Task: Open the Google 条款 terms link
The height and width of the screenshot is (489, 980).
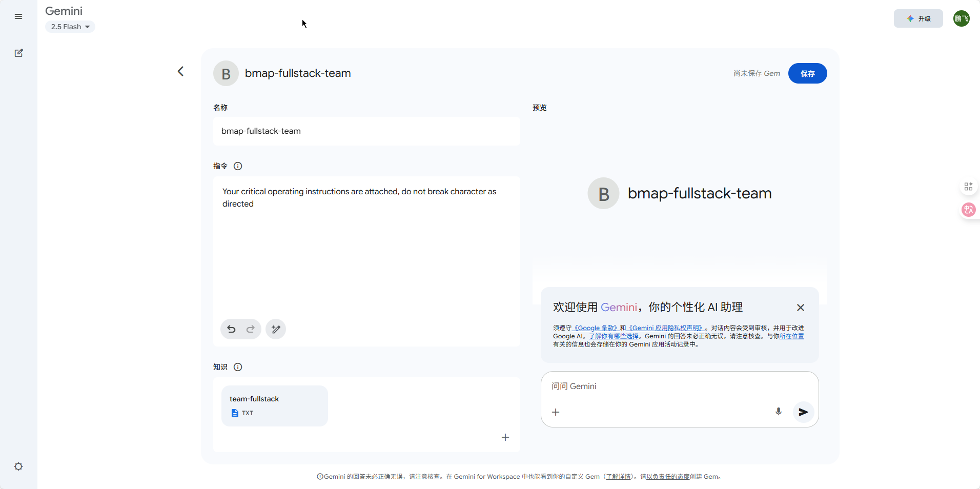Action: tap(595, 328)
